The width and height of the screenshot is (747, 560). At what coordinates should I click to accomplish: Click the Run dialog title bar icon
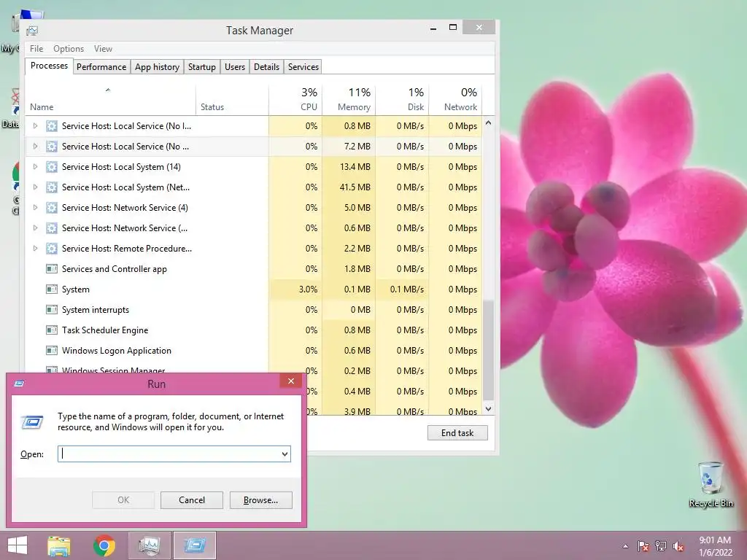[20, 384]
